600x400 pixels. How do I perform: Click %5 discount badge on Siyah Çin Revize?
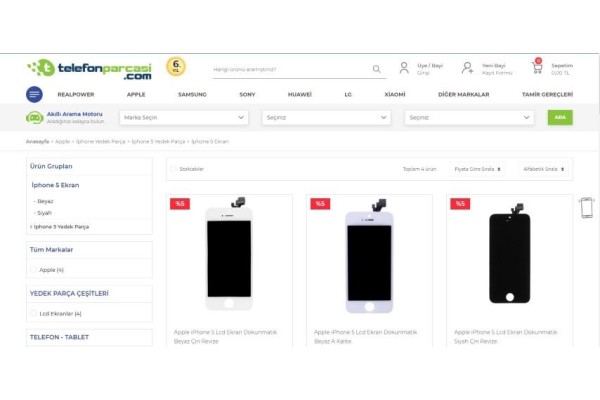click(460, 204)
